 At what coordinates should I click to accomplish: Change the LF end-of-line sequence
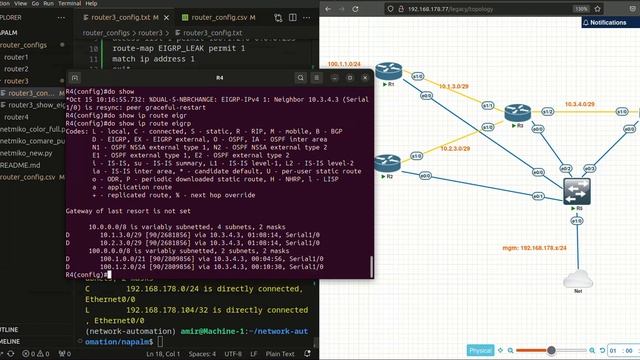(x=253, y=354)
